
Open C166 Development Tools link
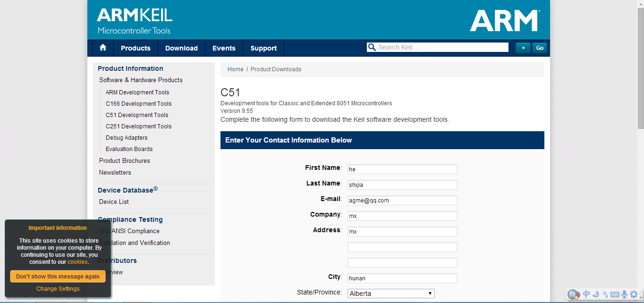pos(139,104)
